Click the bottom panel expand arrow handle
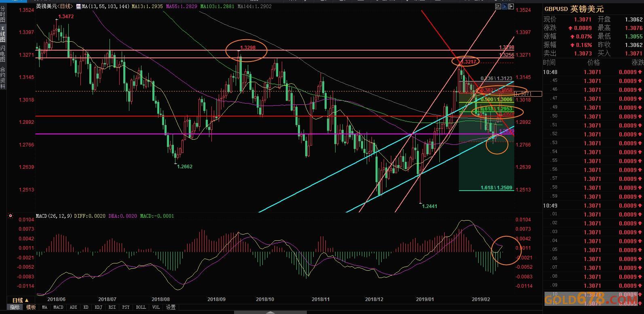This screenshot has height=314, width=644. pyautogui.click(x=270, y=312)
